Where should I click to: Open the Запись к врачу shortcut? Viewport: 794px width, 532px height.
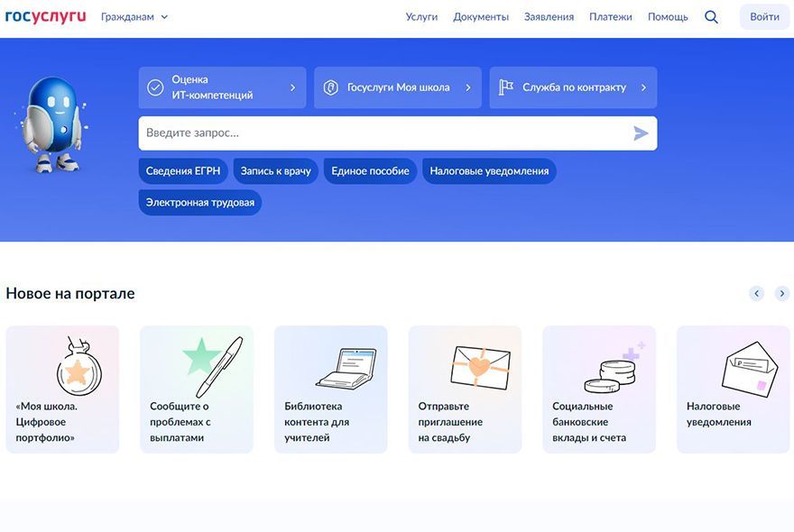click(x=276, y=170)
